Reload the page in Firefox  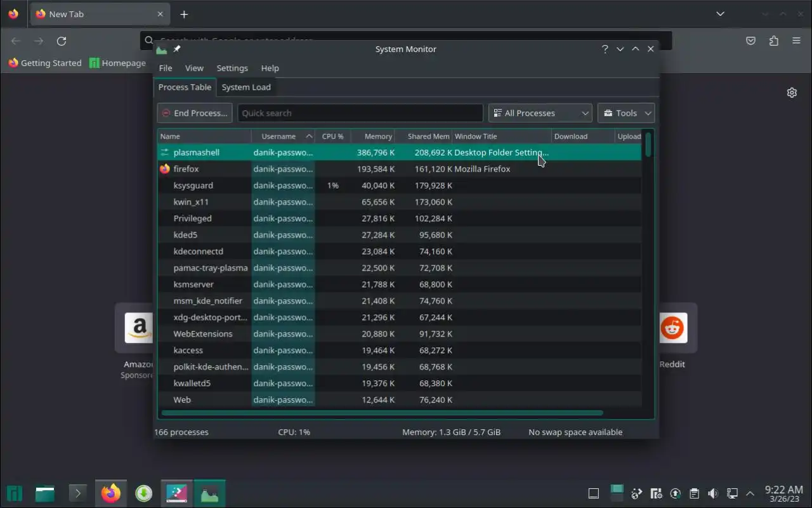[62, 41]
